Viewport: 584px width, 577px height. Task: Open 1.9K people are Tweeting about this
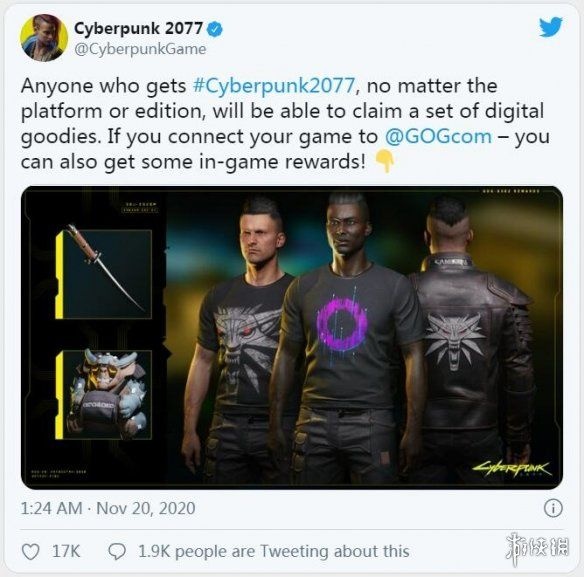(x=274, y=552)
